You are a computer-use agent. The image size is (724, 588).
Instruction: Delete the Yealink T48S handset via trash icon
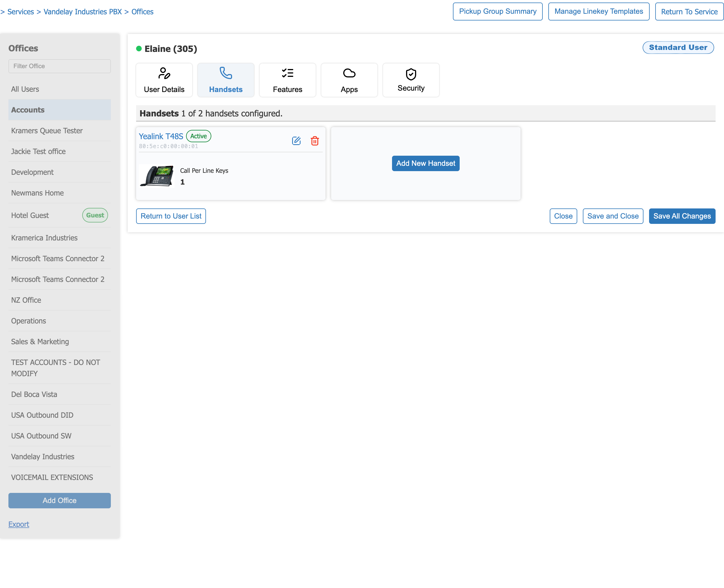point(315,141)
